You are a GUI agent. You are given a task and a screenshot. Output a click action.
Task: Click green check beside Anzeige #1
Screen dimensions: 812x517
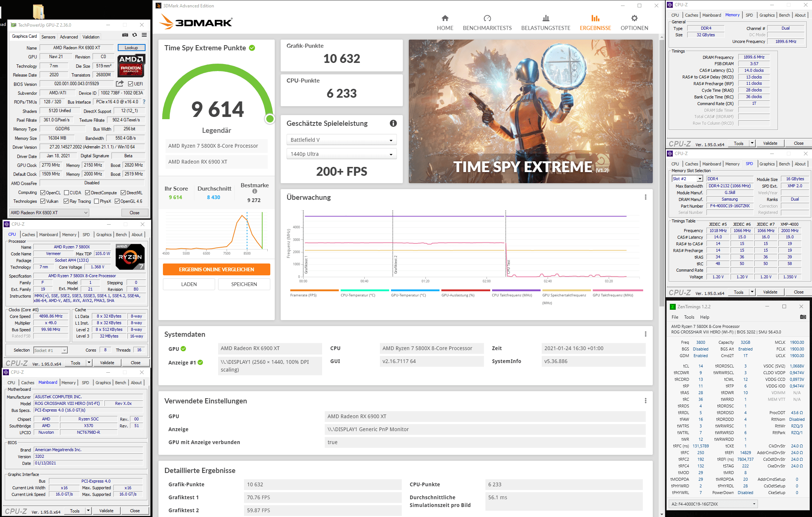tap(200, 362)
